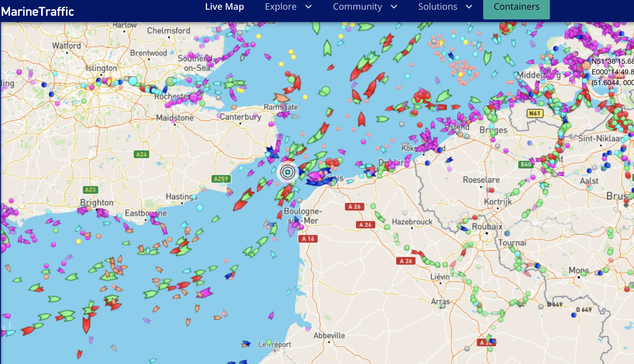Image resolution: width=634 pixels, height=364 pixels.
Task: Select the cyan circle left of Eastbourne label
Action: coord(119,215)
